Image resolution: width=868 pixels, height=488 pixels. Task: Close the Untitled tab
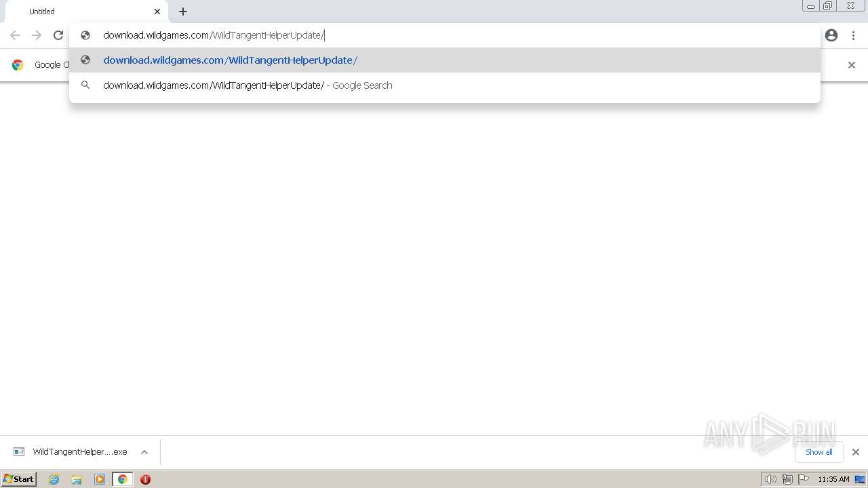pyautogui.click(x=157, y=12)
